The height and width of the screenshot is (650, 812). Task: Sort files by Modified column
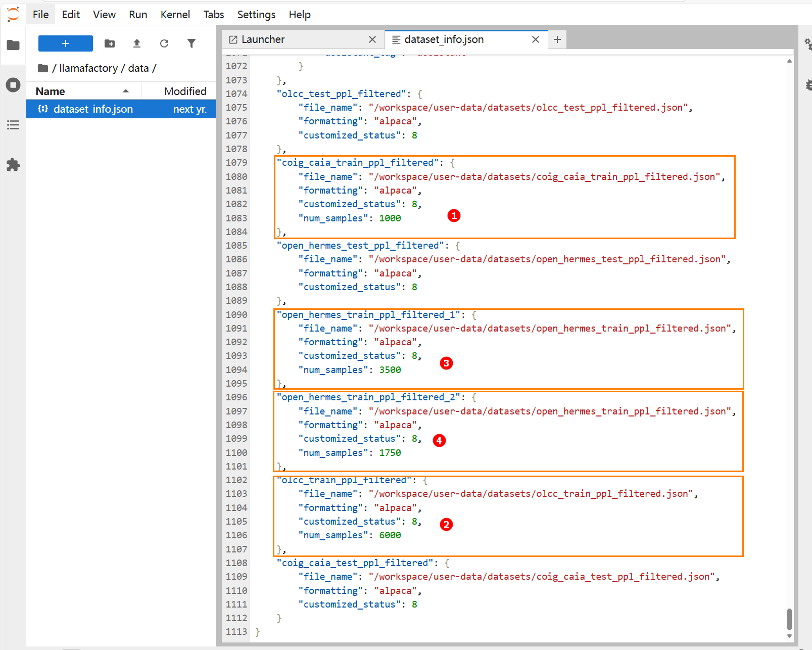185,91
